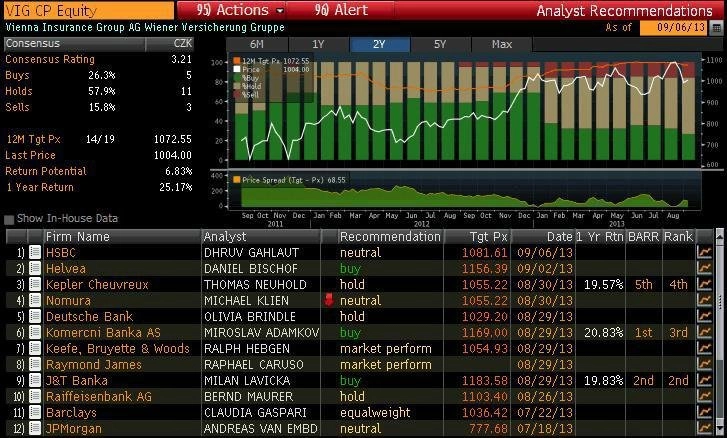The height and width of the screenshot is (438, 727).
Task: Click the orange Price Spread legend swatch
Action: tap(236, 180)
